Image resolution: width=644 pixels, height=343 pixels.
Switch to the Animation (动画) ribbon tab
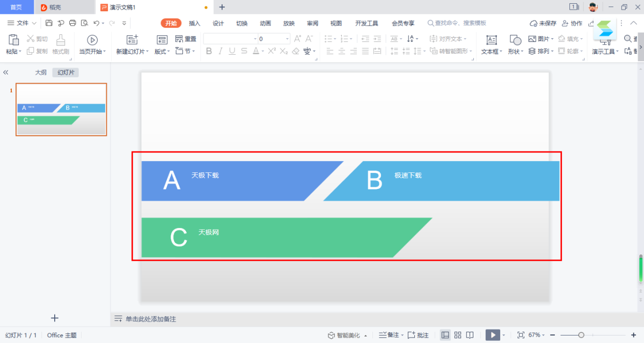coord(265,23)
